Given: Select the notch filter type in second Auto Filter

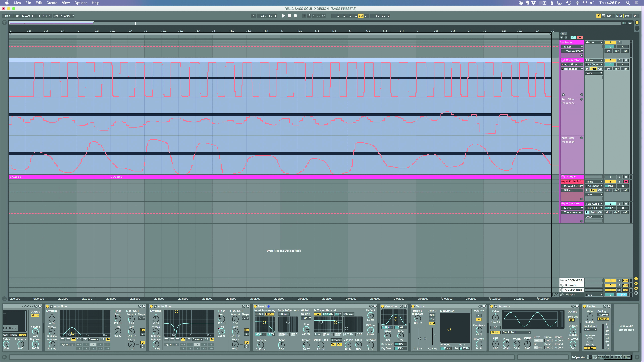Looking at the screenshot, I should click(x=183, y=339).
